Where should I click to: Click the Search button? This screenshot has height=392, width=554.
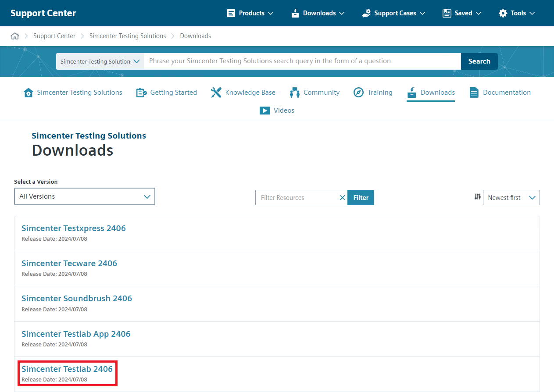tap(479, 61)
